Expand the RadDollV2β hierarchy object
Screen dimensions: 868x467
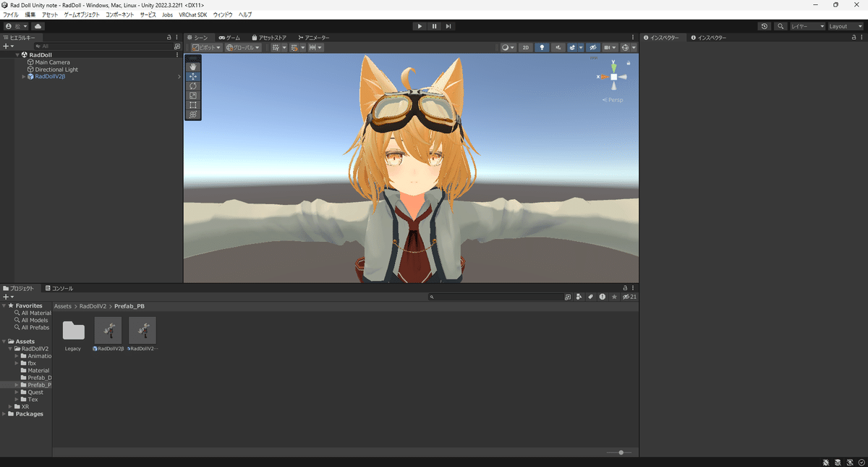tap(24, 77)
